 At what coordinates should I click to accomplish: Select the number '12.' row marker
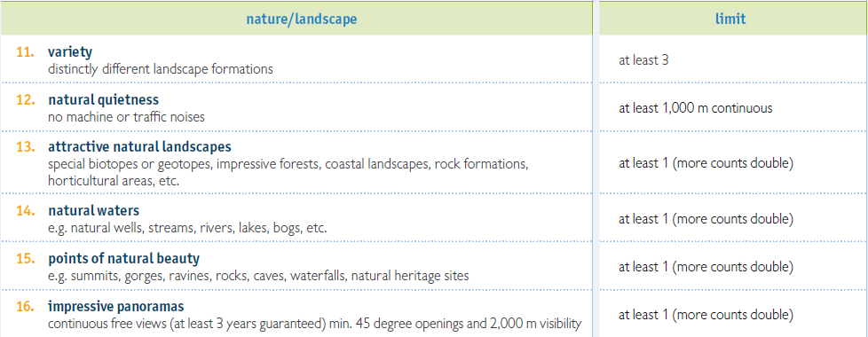coord(26,100)
